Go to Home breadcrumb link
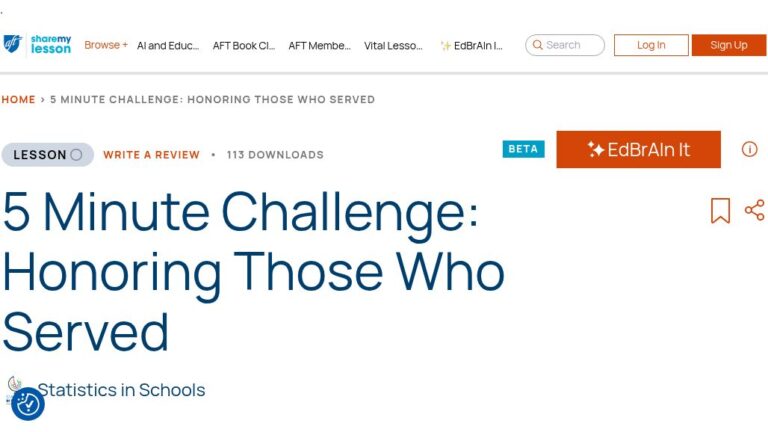 [18, 100]
